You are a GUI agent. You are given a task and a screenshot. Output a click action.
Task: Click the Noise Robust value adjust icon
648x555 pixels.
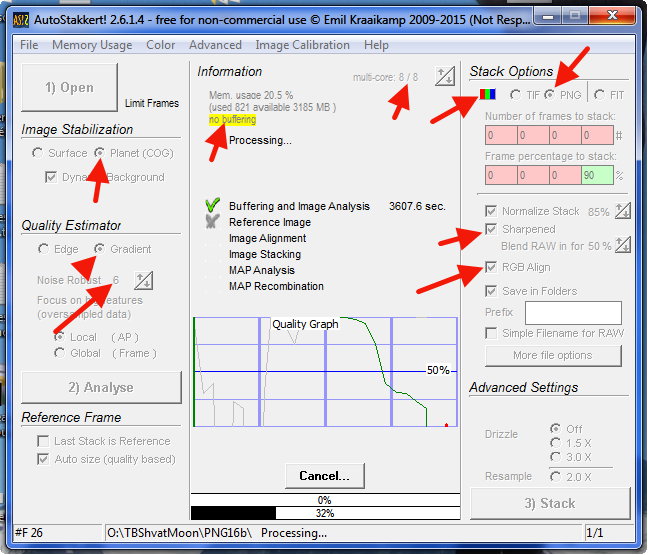point(143,281)
